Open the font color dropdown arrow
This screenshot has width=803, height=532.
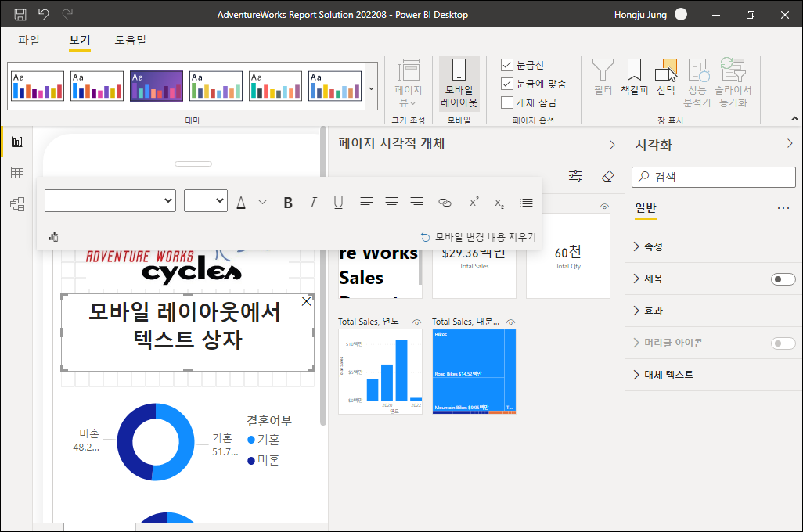pos(262,203)
